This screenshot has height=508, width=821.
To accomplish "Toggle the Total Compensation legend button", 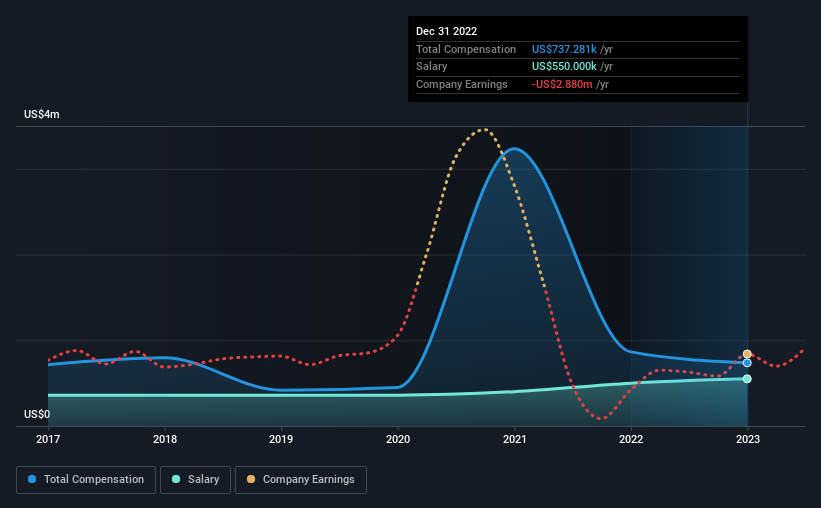I will [86, 480].
